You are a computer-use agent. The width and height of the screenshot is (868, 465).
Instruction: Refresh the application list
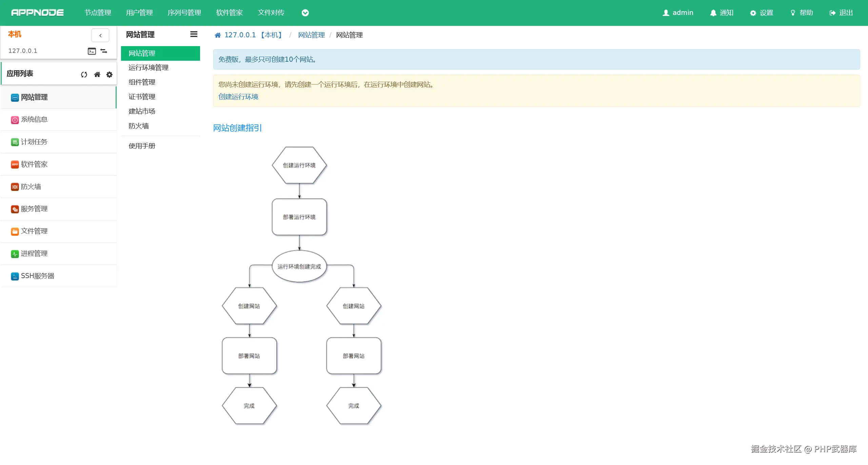point(84,74)
